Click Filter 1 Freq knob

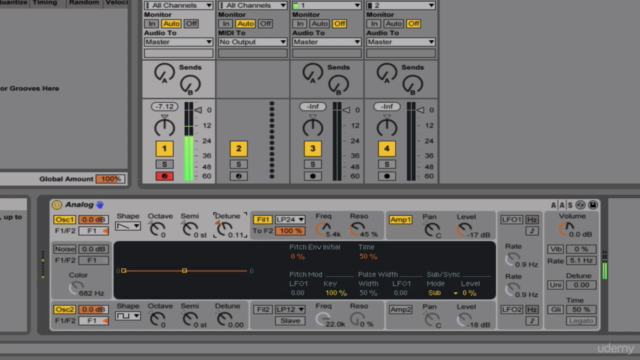click(x=323, y=229)
